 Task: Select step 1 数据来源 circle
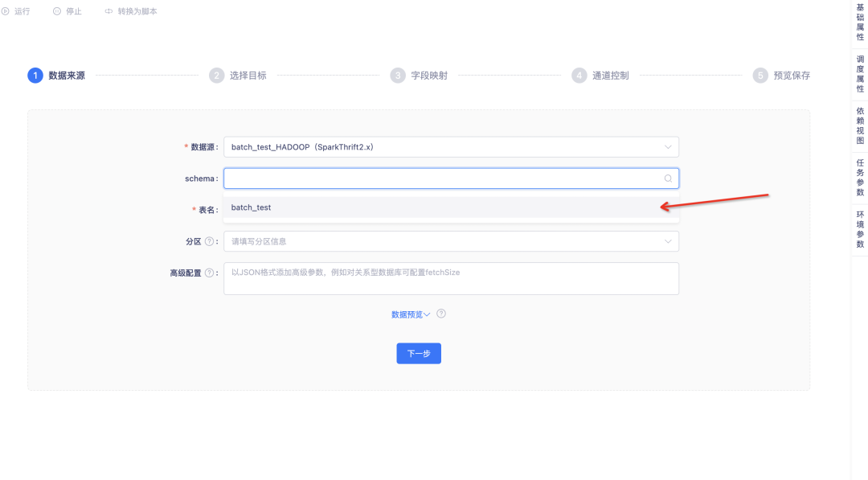coord(35,76)
